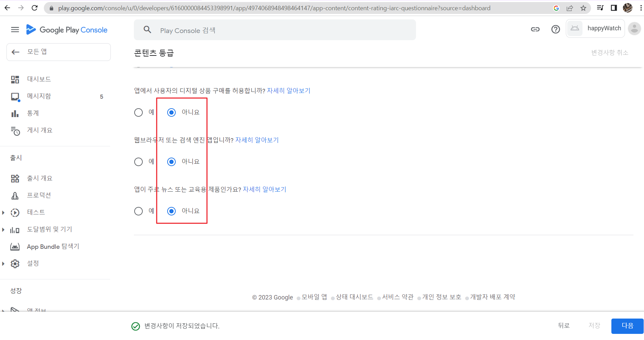Click the Google icon in address bar

click(556, 8)
